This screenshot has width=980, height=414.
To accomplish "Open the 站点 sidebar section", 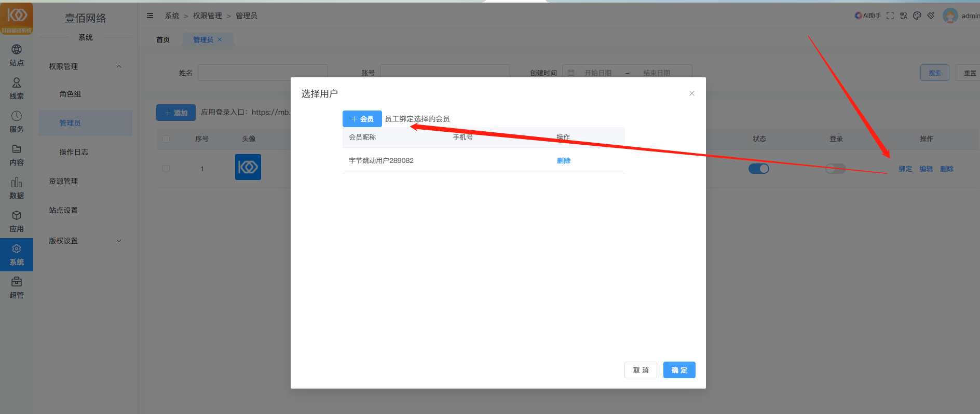I will [x=17, y=56].
